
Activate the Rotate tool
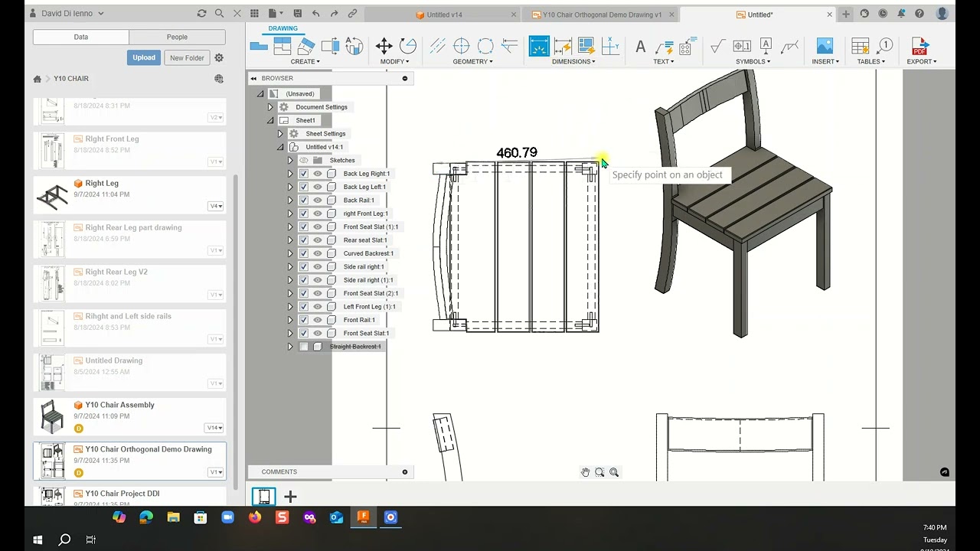pyautogui.click(x=408, y=46)
